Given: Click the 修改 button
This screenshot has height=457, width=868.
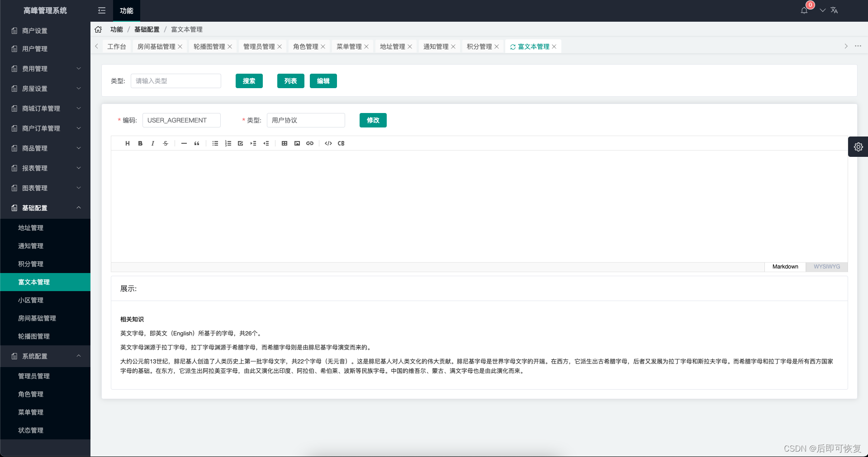Looking at the screenshot, I should click(x=373, y=120).
